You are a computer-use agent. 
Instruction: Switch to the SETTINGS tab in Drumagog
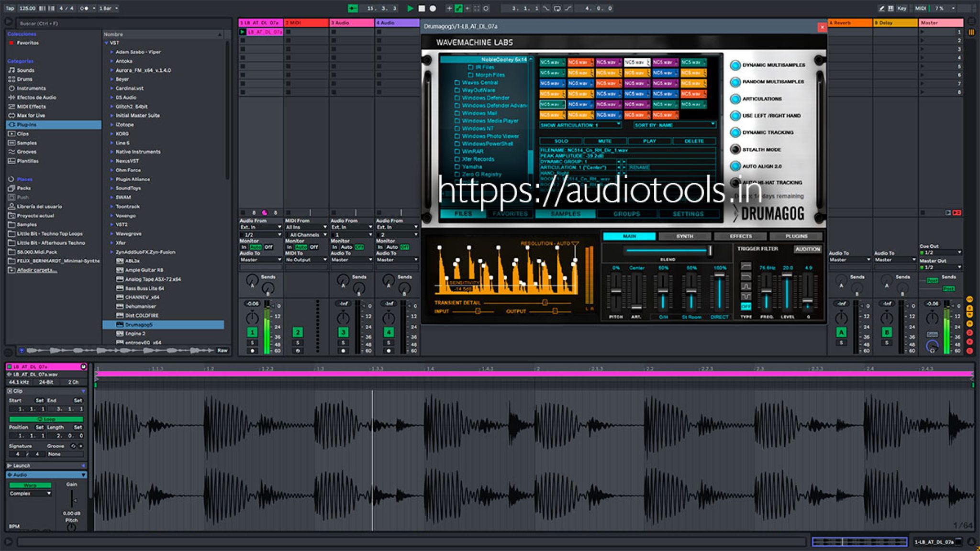pos(688,214)
